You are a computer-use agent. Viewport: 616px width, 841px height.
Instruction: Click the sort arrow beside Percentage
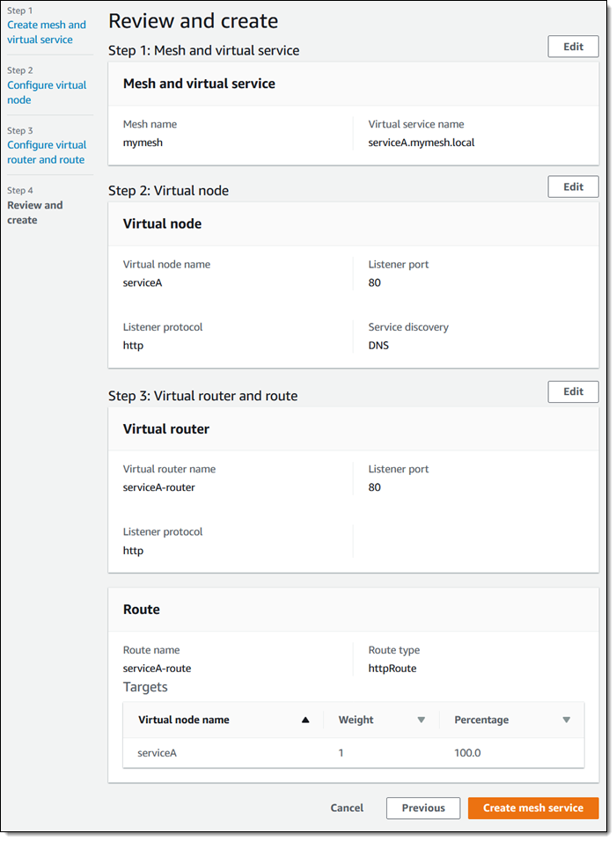(566, 720)
